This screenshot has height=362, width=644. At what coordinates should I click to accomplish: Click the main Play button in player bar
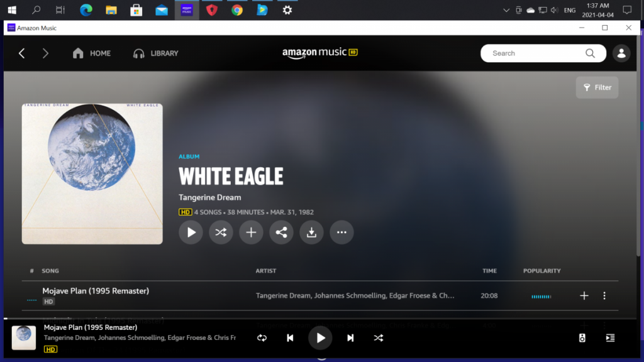click(320, 337)
